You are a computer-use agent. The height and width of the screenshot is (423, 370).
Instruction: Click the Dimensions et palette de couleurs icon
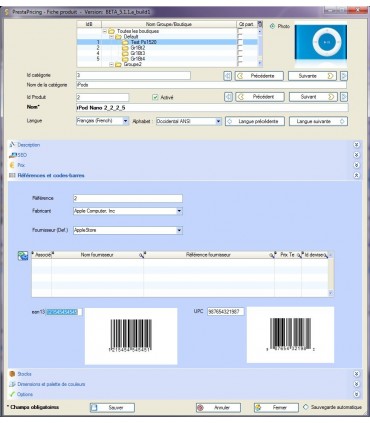[12, 384]
